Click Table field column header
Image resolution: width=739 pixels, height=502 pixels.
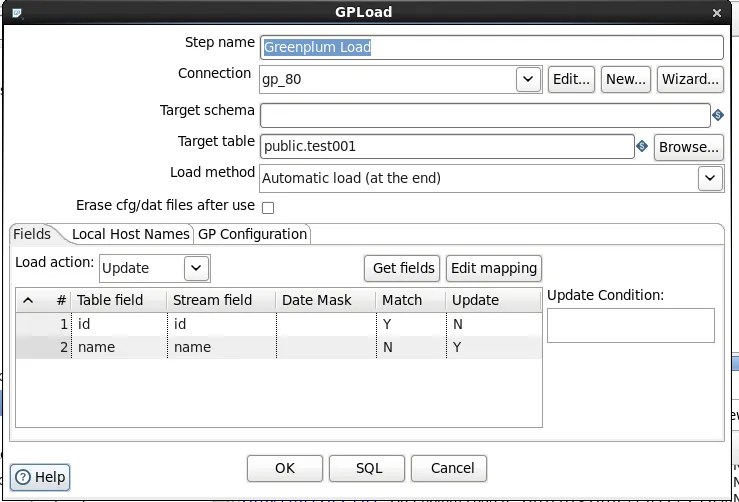click(x=119, y=300)
